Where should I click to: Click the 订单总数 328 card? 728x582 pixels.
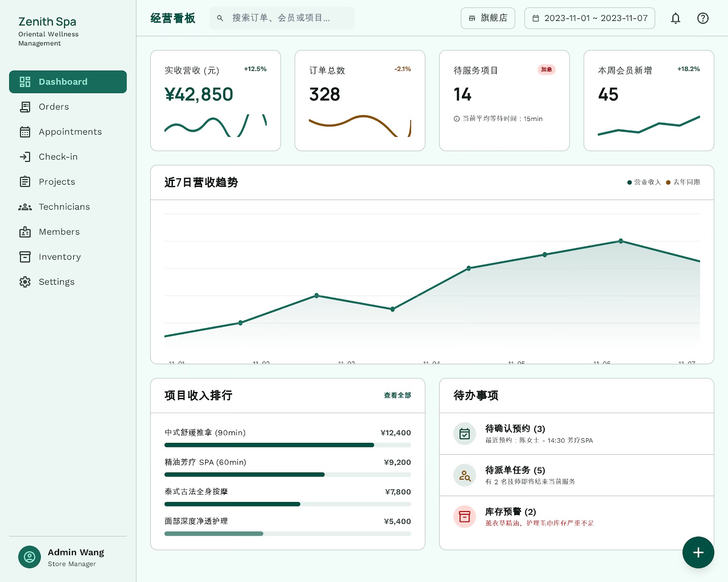pos(360,100)
